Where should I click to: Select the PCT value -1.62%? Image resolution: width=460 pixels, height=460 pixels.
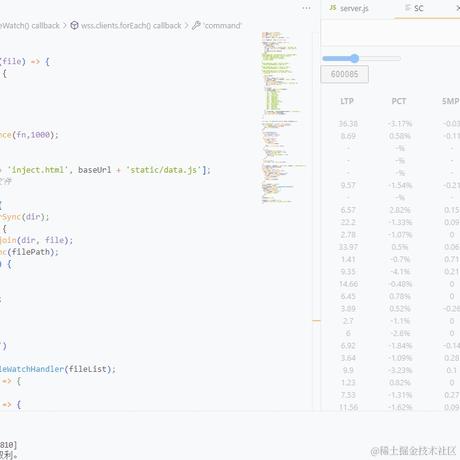click(400, 407)
